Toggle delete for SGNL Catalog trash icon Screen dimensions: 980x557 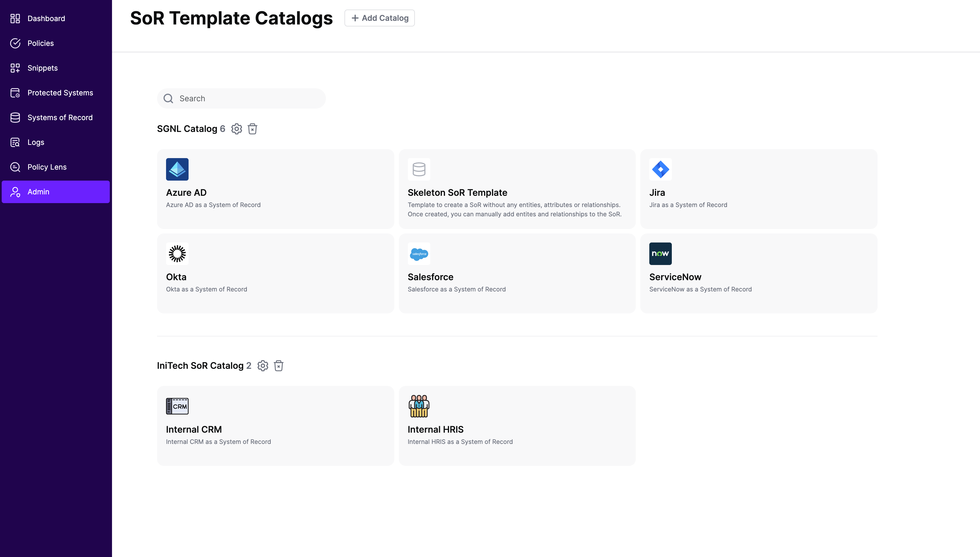pos(252,129)
